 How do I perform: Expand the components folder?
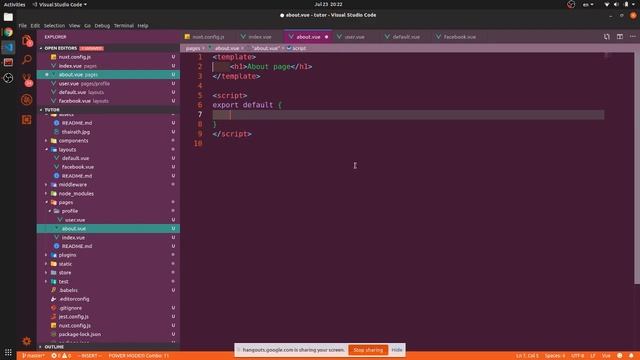tap(73, 141)
